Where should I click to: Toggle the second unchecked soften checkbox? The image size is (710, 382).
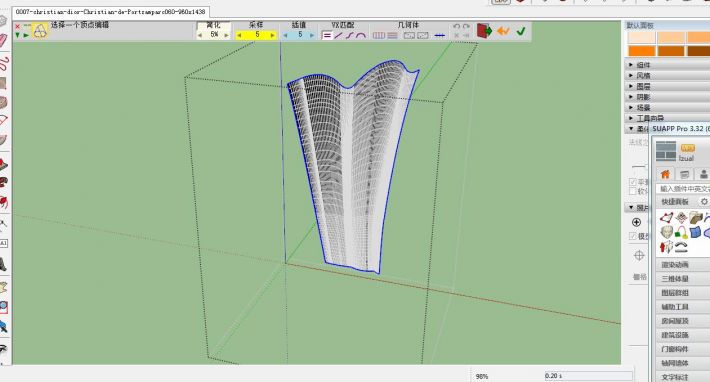tap(633, 191)
